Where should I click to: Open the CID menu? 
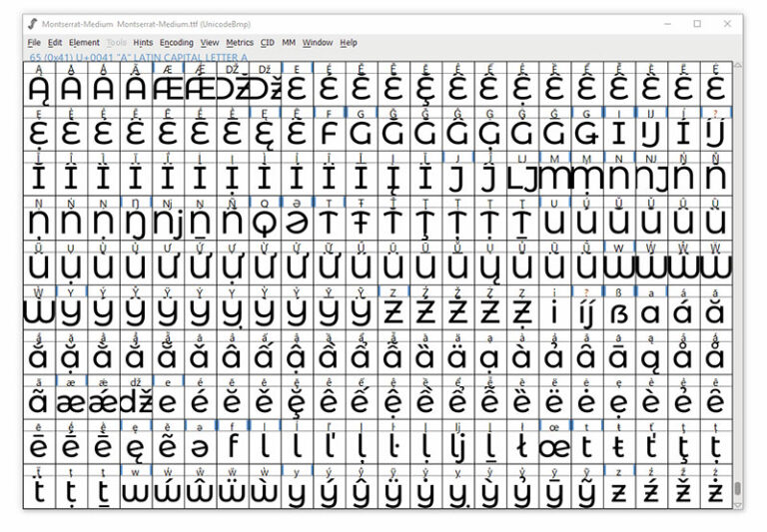coord(267,43)
